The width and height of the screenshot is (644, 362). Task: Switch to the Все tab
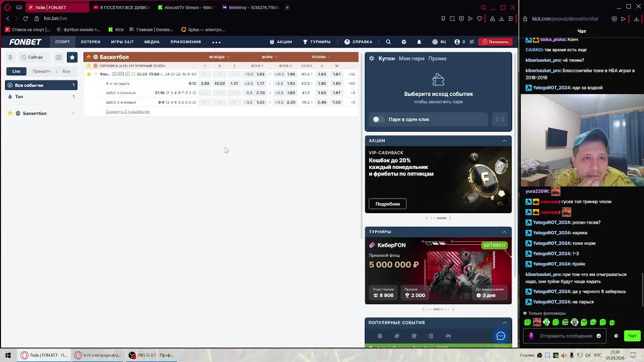point(66,71)
